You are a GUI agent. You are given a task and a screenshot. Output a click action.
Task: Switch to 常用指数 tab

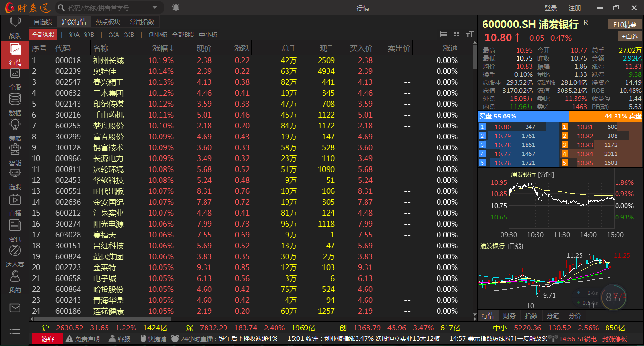pos(142,22)
